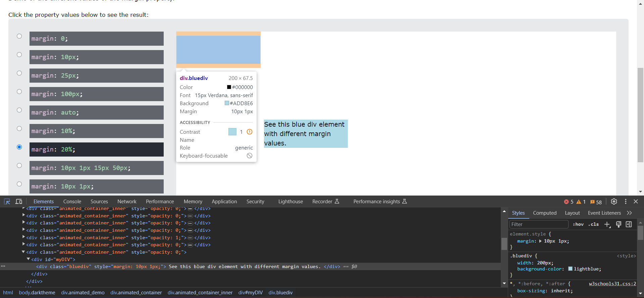Toggle the rendering emulations paintbrush icon
Viewport: 644px width, 298px height.
point(619,224)
